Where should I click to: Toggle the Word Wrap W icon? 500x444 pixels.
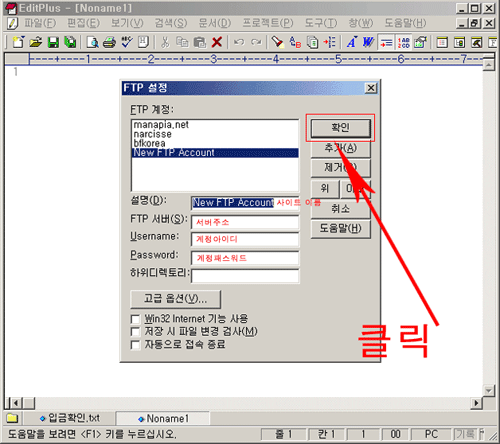[x=368, y=42]
